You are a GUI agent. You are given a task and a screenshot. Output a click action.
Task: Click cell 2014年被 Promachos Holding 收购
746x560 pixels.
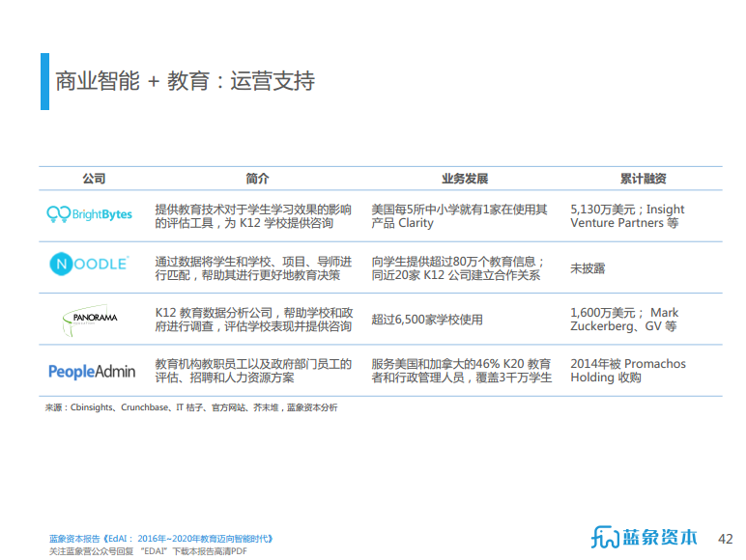[628, 371]
